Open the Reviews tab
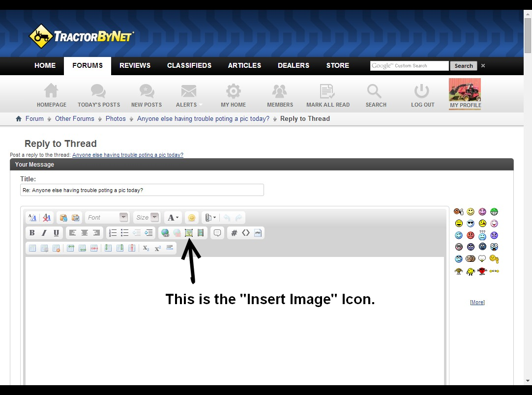This screenshot has height=395, width=532. (x=135, y=65)
